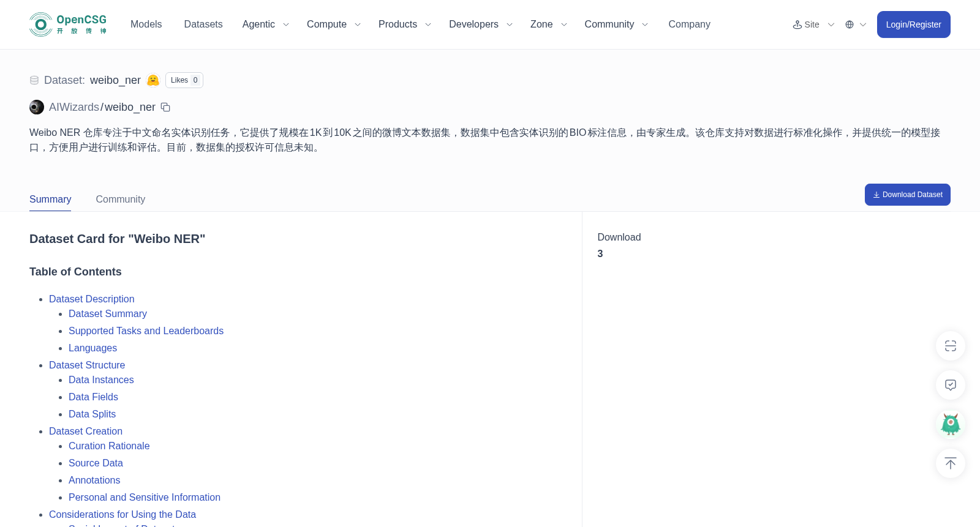
Task: Expand the Agentic menu
Action: point(265,24)
